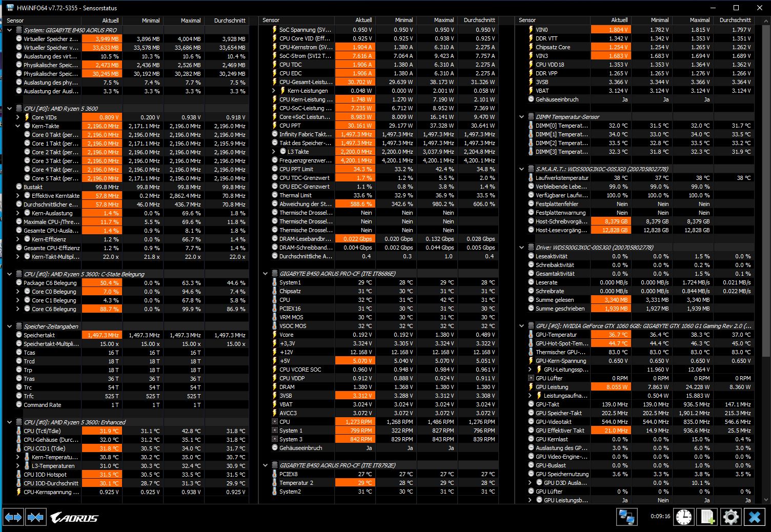Click the thermometer icon beside Chipsatz temperature
This screenshot has width=771, height=532.
[x=275, y=291]
